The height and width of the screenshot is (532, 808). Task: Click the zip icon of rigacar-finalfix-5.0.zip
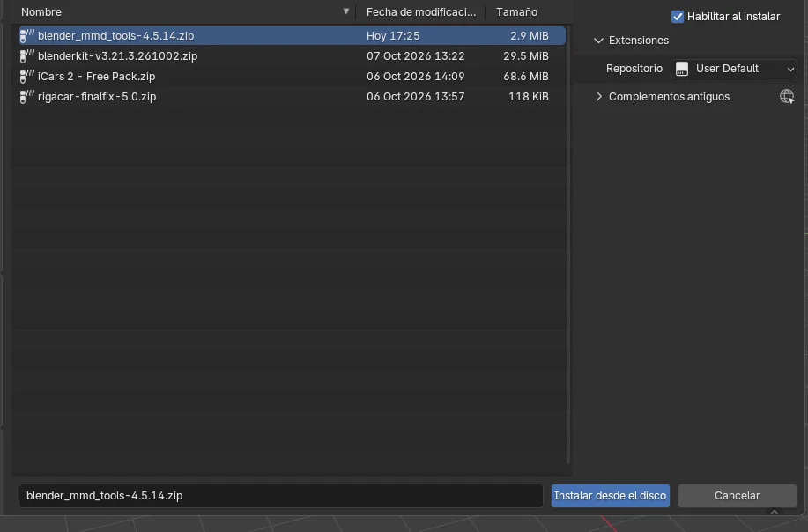click(x=26, y=96)
